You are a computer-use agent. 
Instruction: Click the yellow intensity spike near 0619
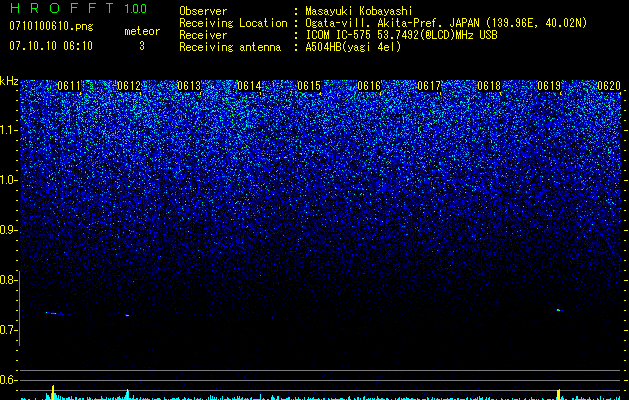(x=558, y=394)
